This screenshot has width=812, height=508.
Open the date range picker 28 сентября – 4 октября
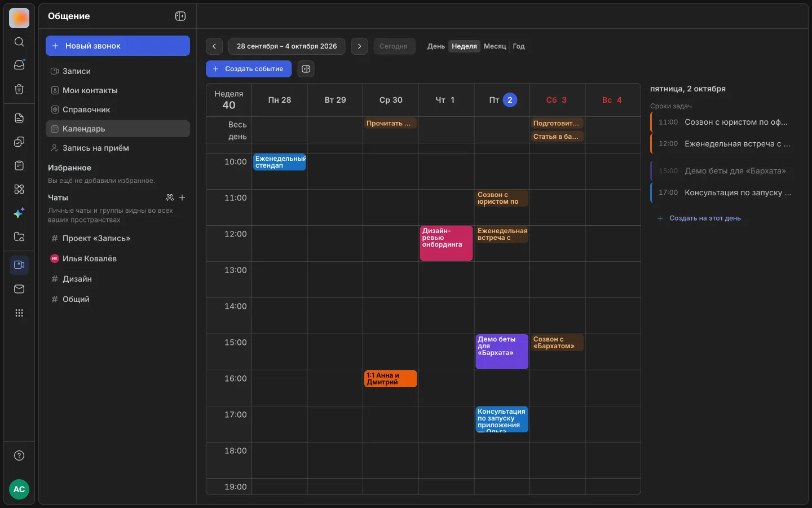coord(286,46)
